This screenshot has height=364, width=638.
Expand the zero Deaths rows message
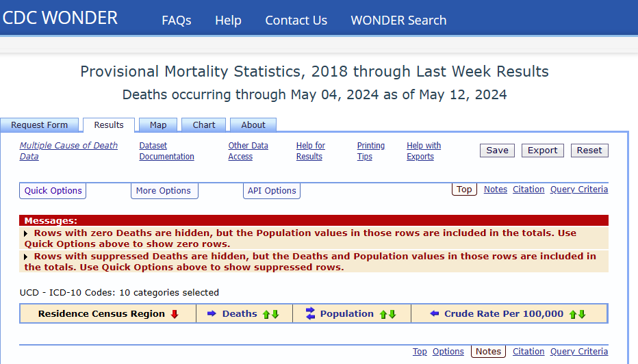25,233
